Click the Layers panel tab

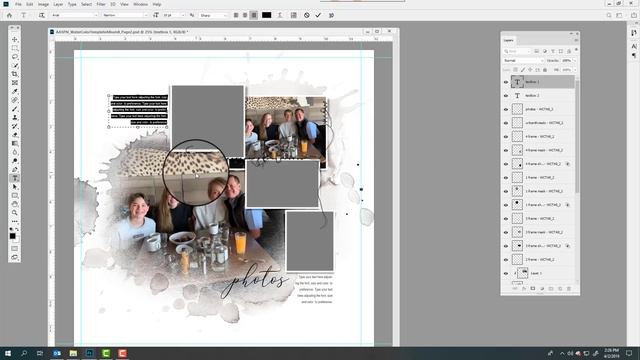pos(509,40)
